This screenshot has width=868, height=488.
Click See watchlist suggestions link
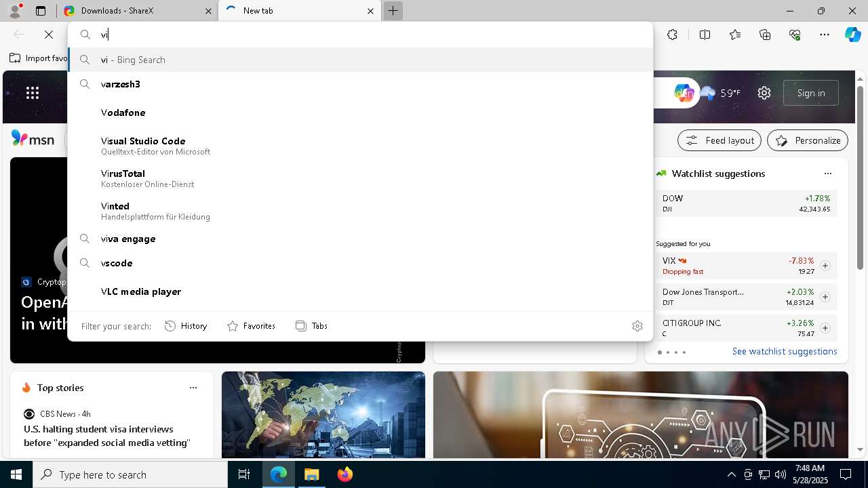pyautogui.click(x=785, y=351)
